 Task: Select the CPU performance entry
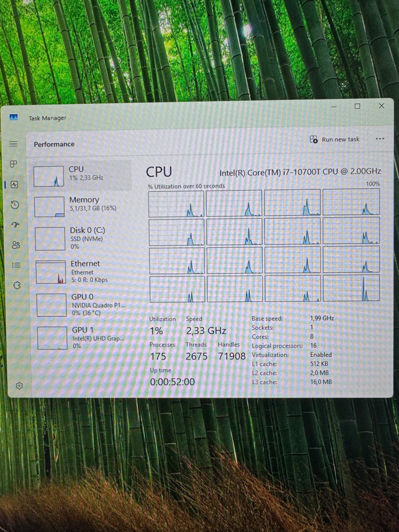pyautogui.click(x=82, y=175)
